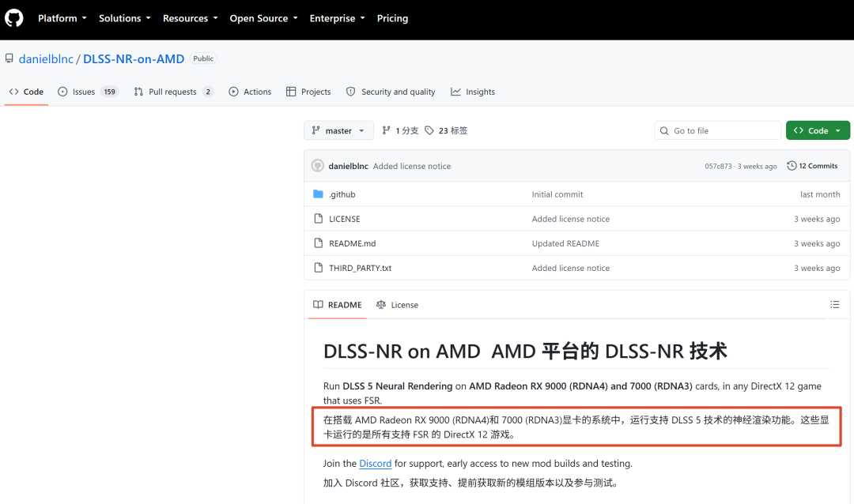The image size is (854, 504).
Task: Click the Public repository badge
Action: point(203,58)
